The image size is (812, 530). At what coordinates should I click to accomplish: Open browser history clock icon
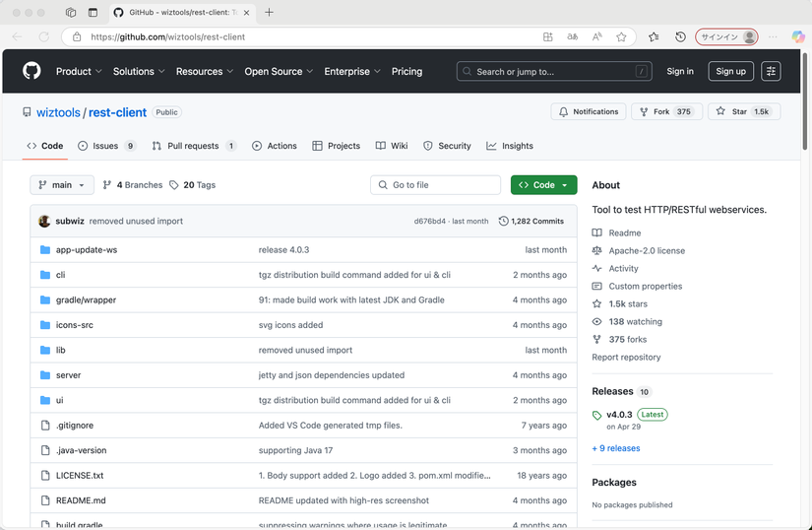(680, 36)
